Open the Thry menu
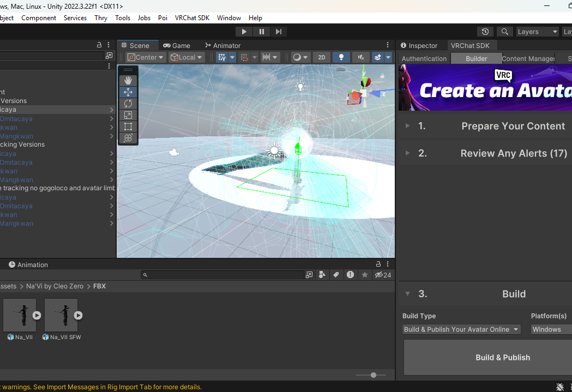Image resolution: width=572 pixels, height=392 pixels. pyautogui.click(x=101, y=18)
